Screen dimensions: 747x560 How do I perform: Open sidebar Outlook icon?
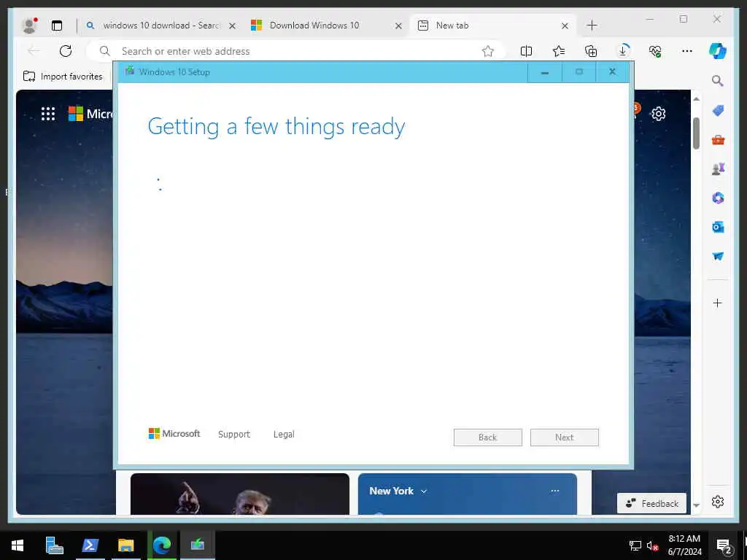point(718,227)
